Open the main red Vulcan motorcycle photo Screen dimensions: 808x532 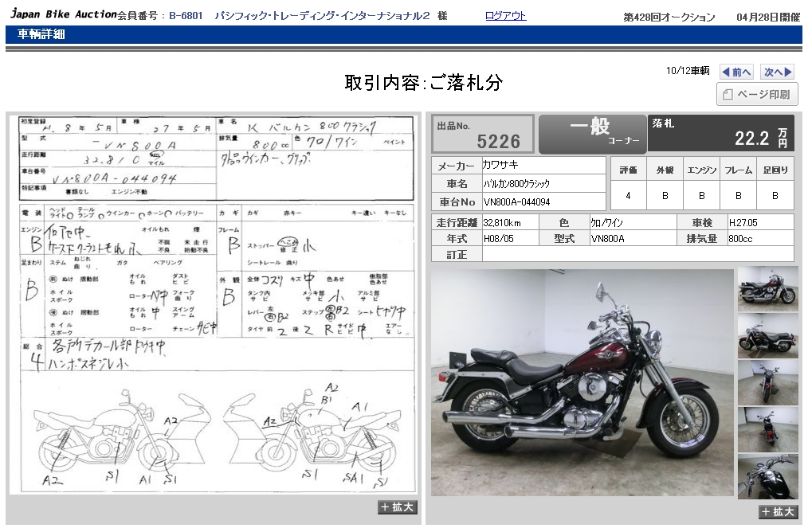click(x=582, y=382)
